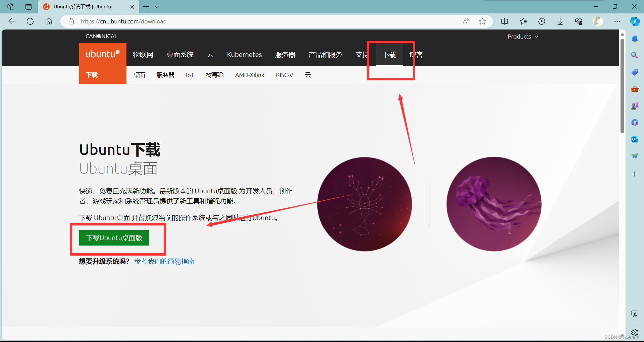The image size is (644, 342).
Task: Select the 服务器 sub-navigation tab
Action: point(166,75)
